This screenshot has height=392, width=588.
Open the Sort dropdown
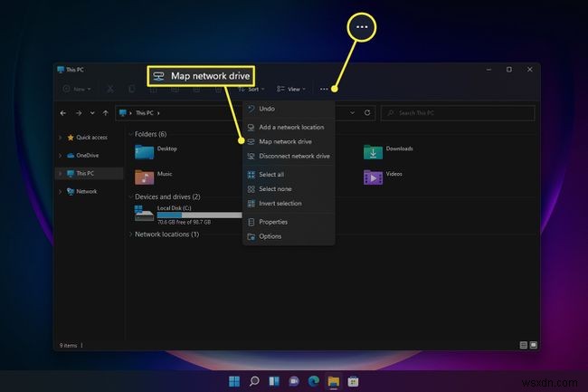coord(251,89)
